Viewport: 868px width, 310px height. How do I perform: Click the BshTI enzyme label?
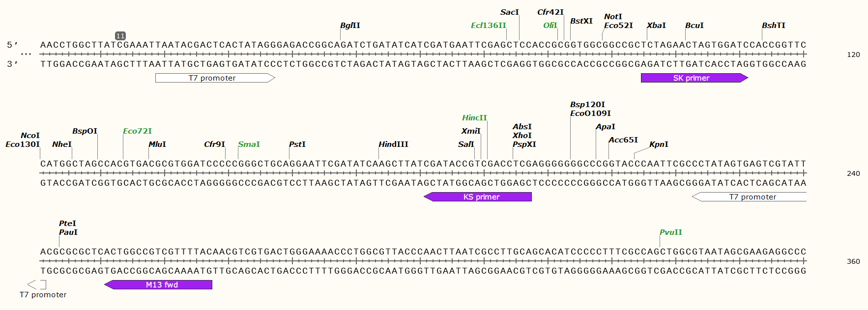(x=774, y=26)
